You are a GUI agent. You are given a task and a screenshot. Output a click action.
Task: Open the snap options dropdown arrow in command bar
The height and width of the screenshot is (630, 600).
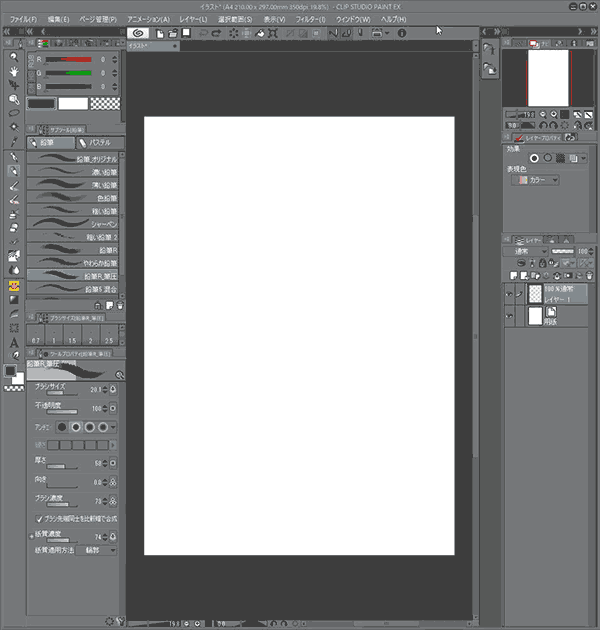click(x=387, y=33)
